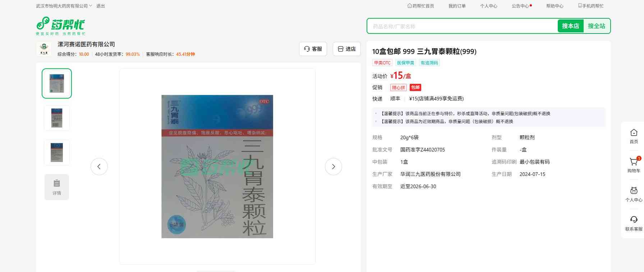This screenshot has width=644, height=272.
Task: Click the 退出 logout link
Action: click(x=101, y=6)
